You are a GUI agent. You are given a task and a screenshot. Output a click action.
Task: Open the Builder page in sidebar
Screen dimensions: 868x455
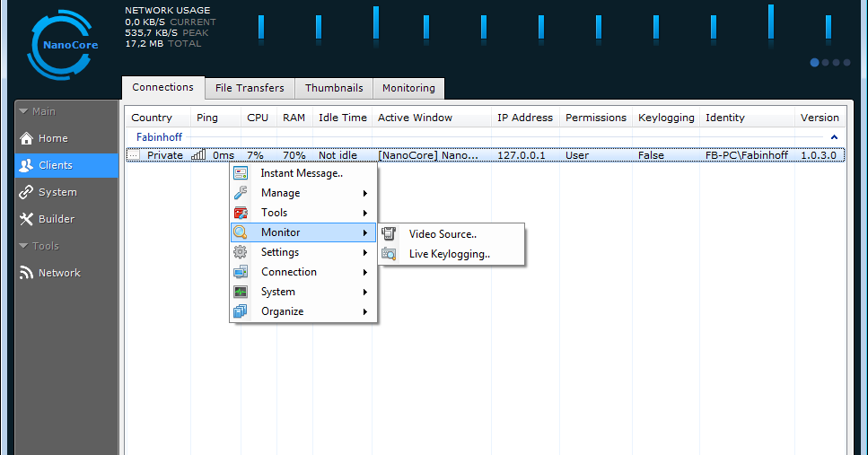coord(66,219)
